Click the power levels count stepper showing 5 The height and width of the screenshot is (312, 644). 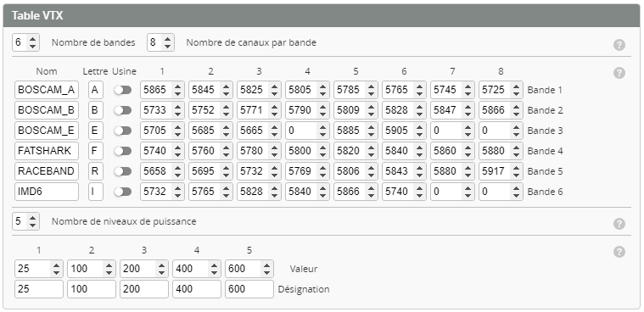[x=25, y=221]
